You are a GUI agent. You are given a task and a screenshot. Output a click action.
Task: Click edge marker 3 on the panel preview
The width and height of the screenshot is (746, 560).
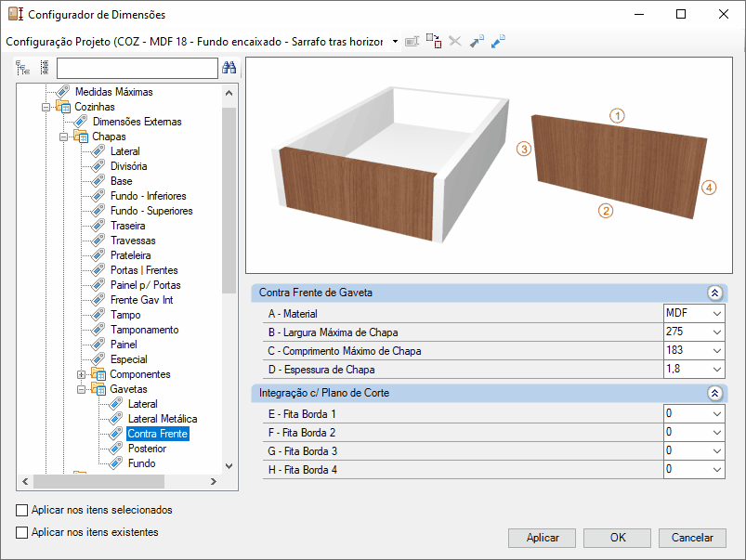(x=524, y=149)
